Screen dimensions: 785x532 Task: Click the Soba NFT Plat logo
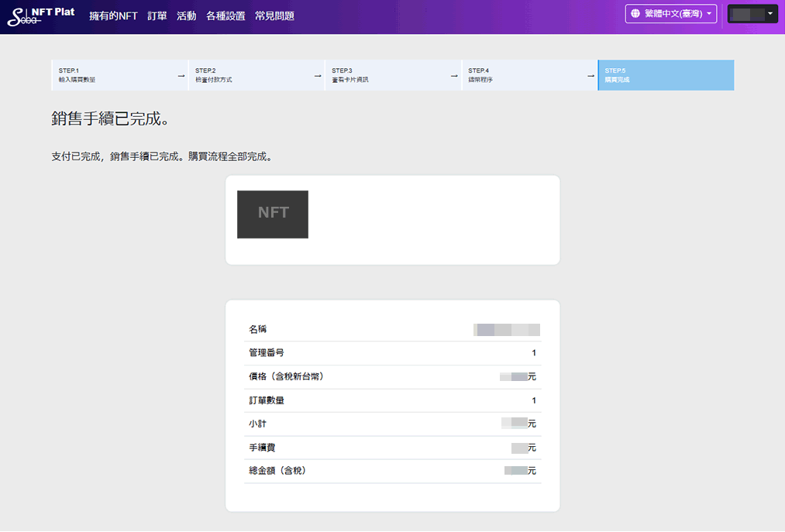pos(40,15)
